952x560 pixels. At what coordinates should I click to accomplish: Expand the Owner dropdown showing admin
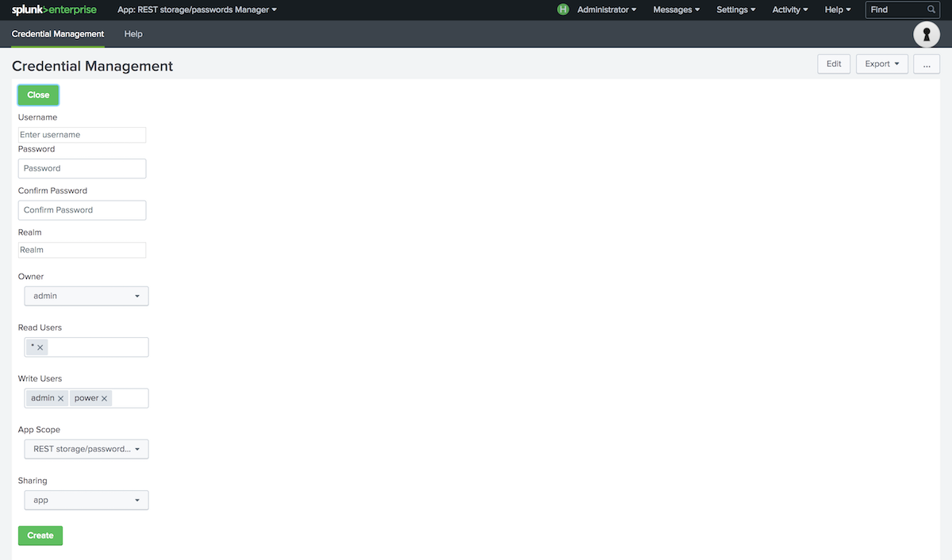pyautogui.click(x=86, y=296)
